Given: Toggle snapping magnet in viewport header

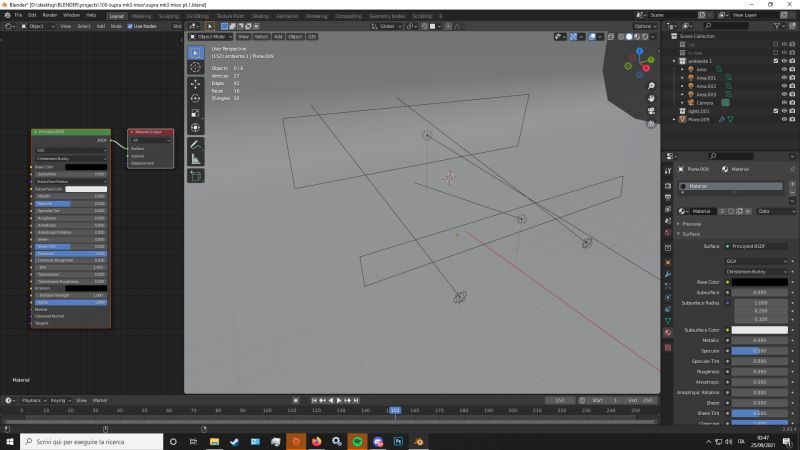Looking at the screenshot, I should click(425, 26).
